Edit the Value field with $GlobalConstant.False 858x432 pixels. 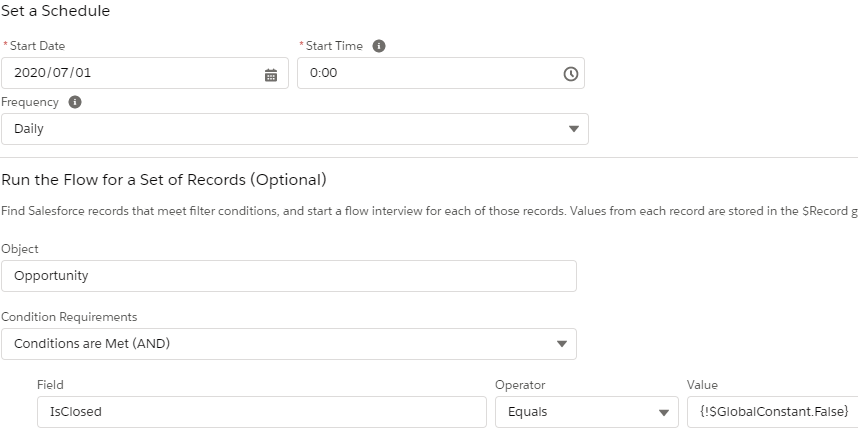point(768,412)
